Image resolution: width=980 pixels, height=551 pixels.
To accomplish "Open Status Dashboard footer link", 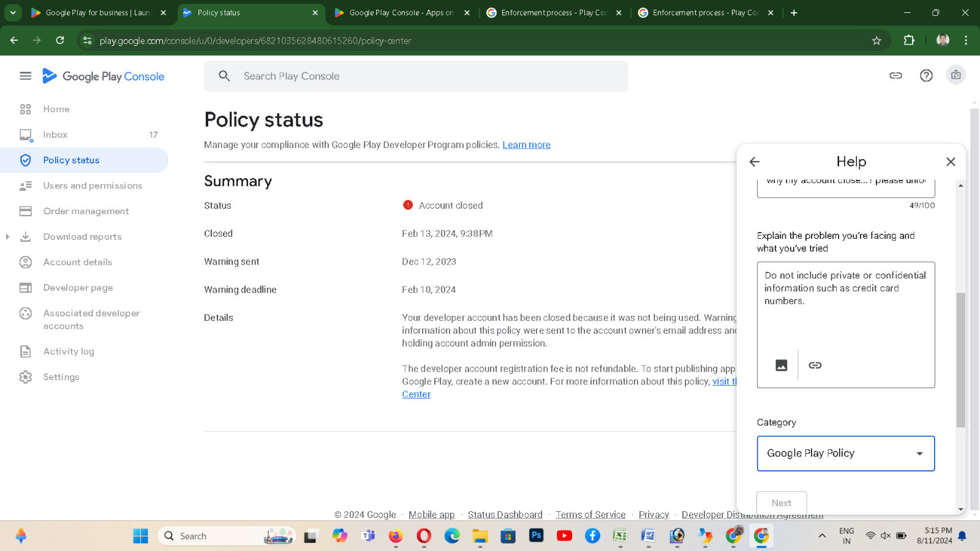I will pyautogui.click(x=505, y=515).
